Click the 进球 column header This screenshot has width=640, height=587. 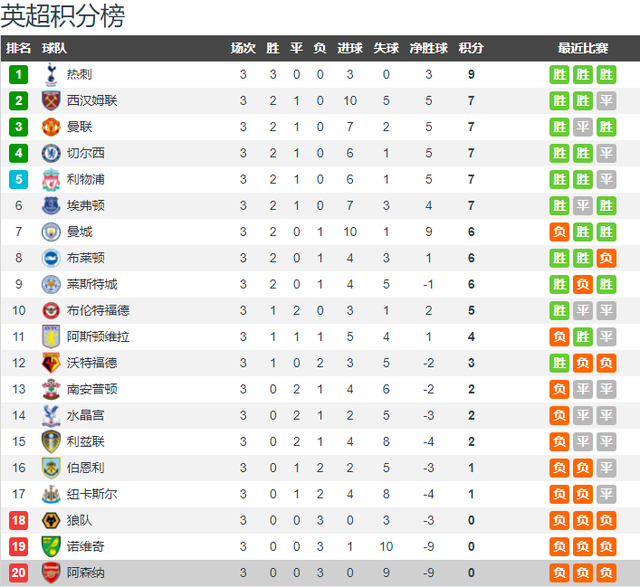tap(350, 48)
